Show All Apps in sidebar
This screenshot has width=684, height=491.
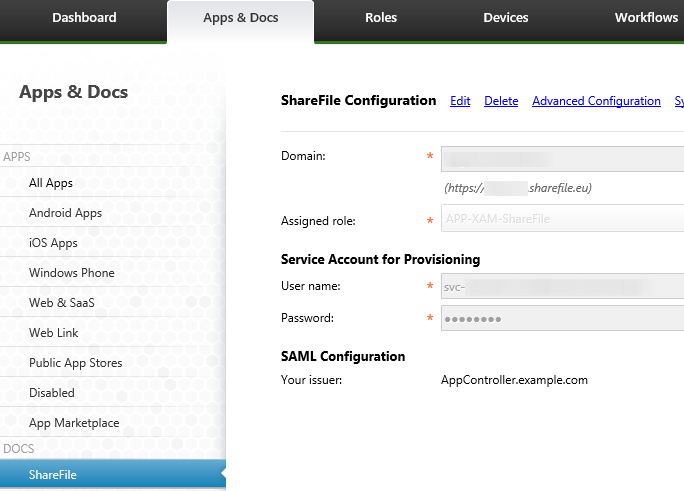pos(113,182)
